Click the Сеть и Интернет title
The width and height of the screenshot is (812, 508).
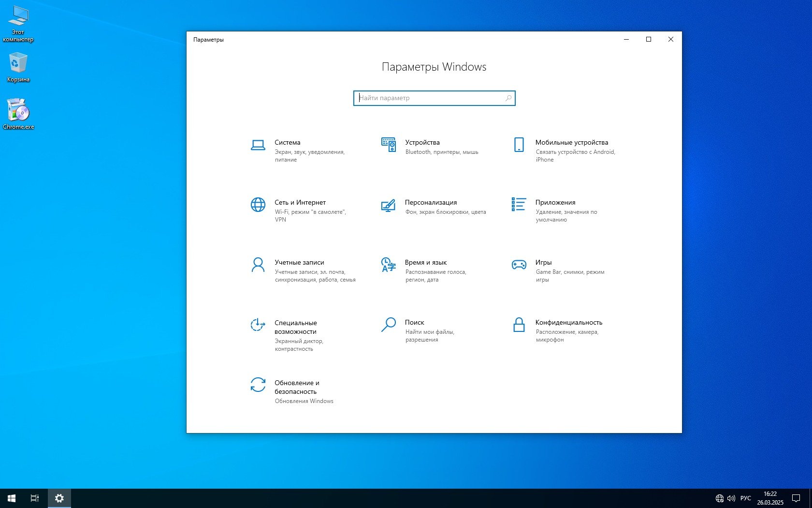click(300, 202)
